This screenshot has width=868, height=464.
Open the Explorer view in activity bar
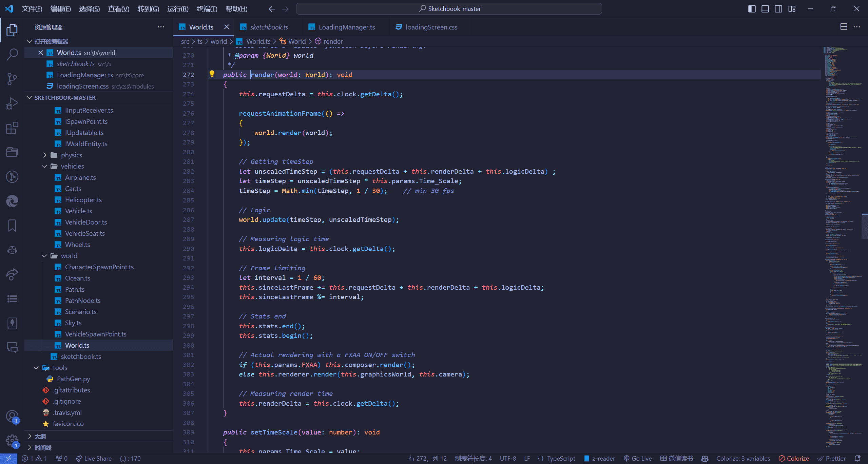coord(12,30)
